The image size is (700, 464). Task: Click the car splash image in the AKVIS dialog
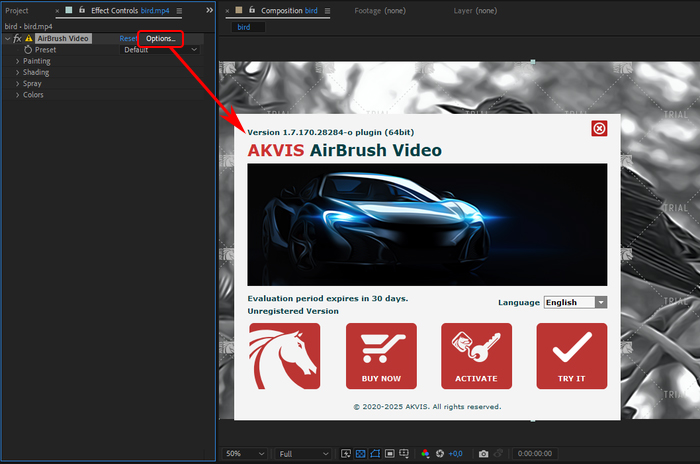[x=427, y=225]
